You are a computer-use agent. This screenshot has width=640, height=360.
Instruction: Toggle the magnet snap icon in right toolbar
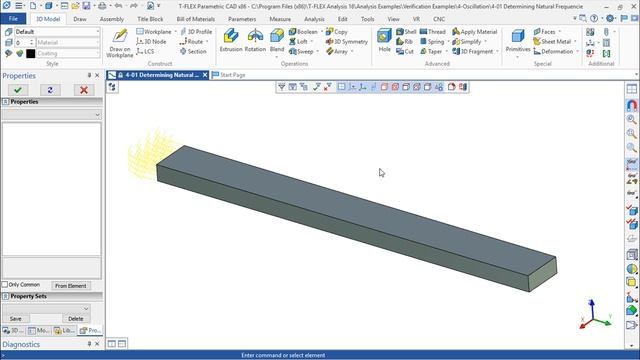[631, 106]
